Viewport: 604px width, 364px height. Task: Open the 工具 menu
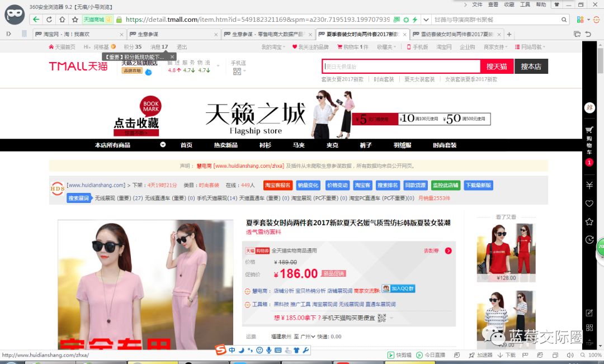point(526,5)
